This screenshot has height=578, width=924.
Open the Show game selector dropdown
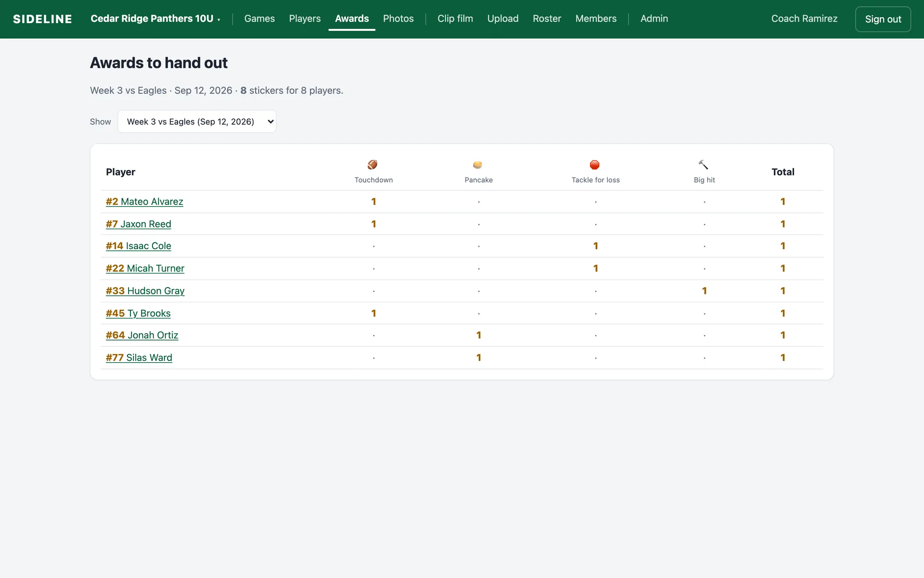coord(197,121)
